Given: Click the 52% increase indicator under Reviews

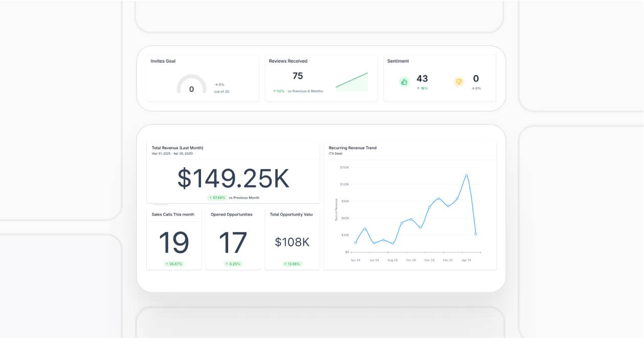Looking at the screenshot, I should tap(279, 91).
